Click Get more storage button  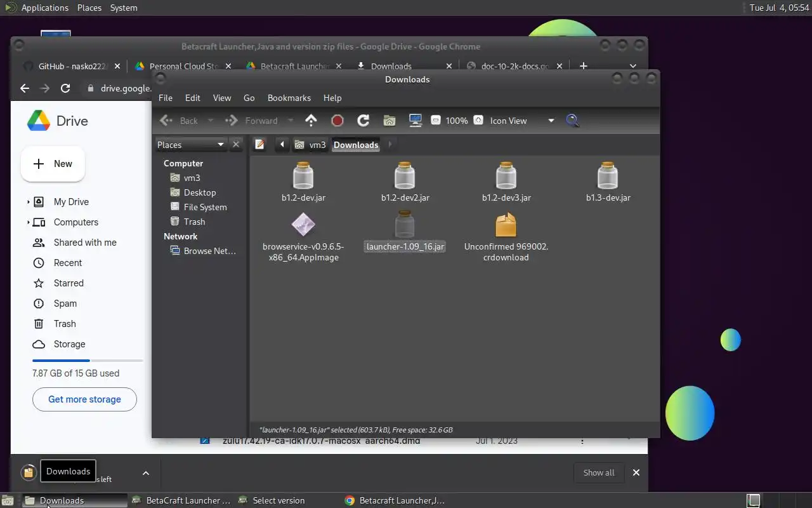coord(84,399)
